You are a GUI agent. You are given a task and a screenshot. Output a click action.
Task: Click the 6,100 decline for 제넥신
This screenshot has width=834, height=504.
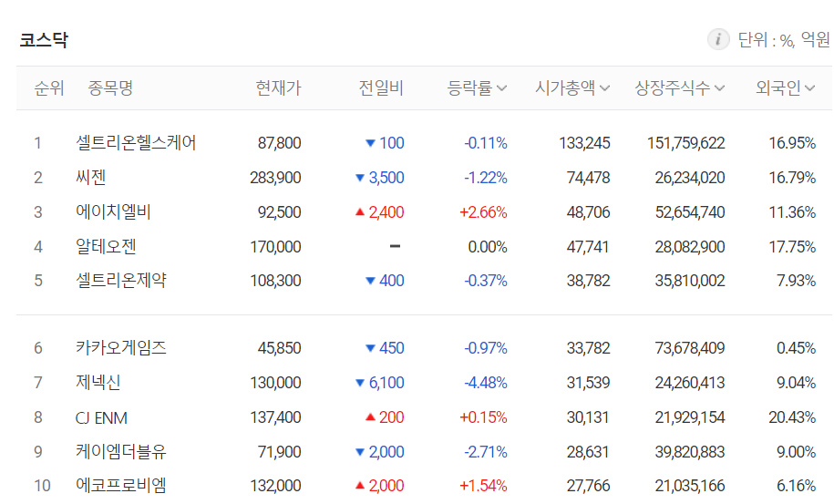click(380, 382)
